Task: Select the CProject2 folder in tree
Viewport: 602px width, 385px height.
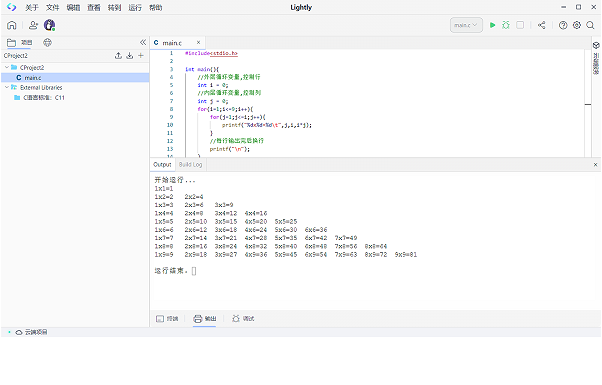Action: click(32, 68)
